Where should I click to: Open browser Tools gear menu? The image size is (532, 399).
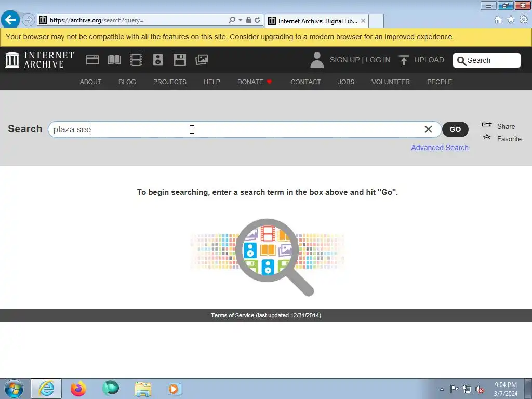click(524, 20)
